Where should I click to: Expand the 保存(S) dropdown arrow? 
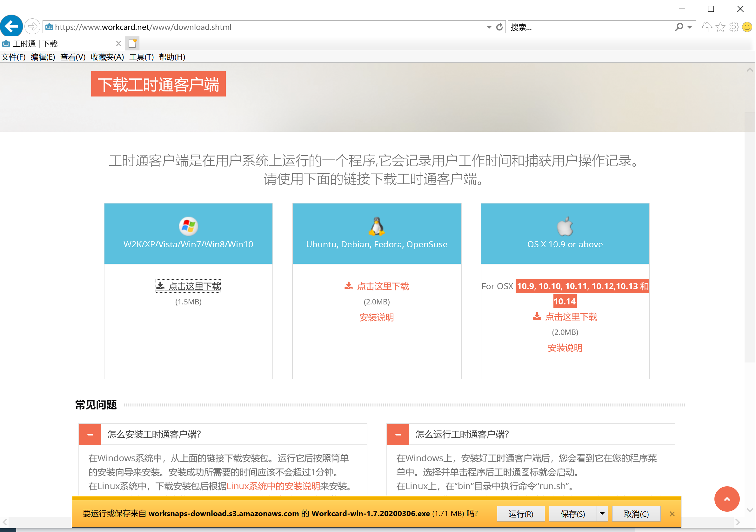point(602,514)
